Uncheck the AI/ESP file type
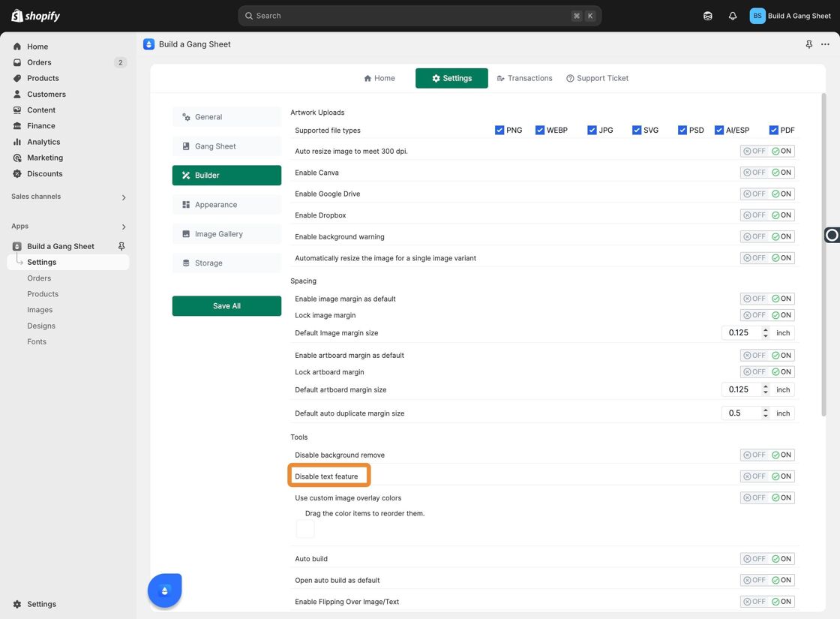This screenshot has height=619, width=840. [x=719, y=131]
